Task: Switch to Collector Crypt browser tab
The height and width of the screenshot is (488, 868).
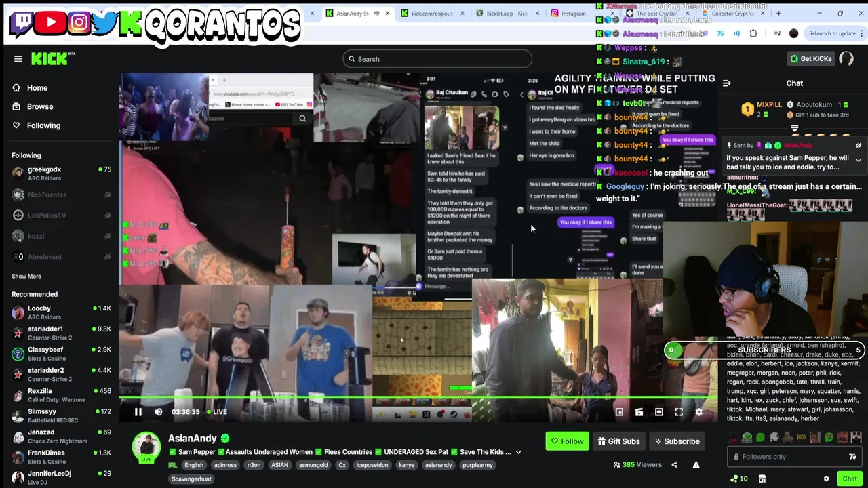Action: click(x=732, y=14)
